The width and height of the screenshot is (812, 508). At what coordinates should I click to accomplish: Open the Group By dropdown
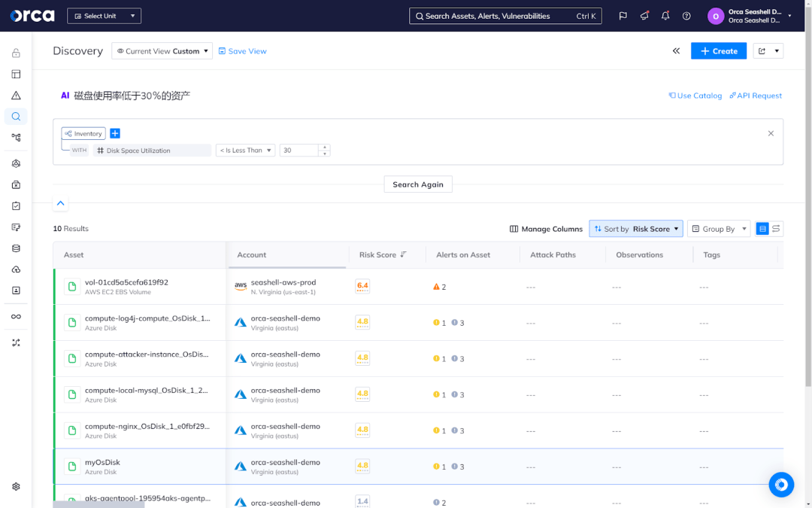[719, 229]
